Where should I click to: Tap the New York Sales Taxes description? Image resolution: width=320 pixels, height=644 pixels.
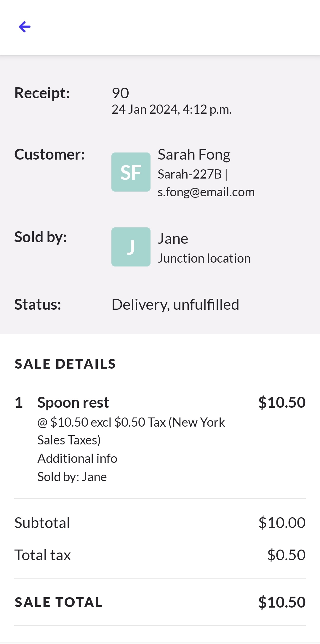click(x=131, y=431)
